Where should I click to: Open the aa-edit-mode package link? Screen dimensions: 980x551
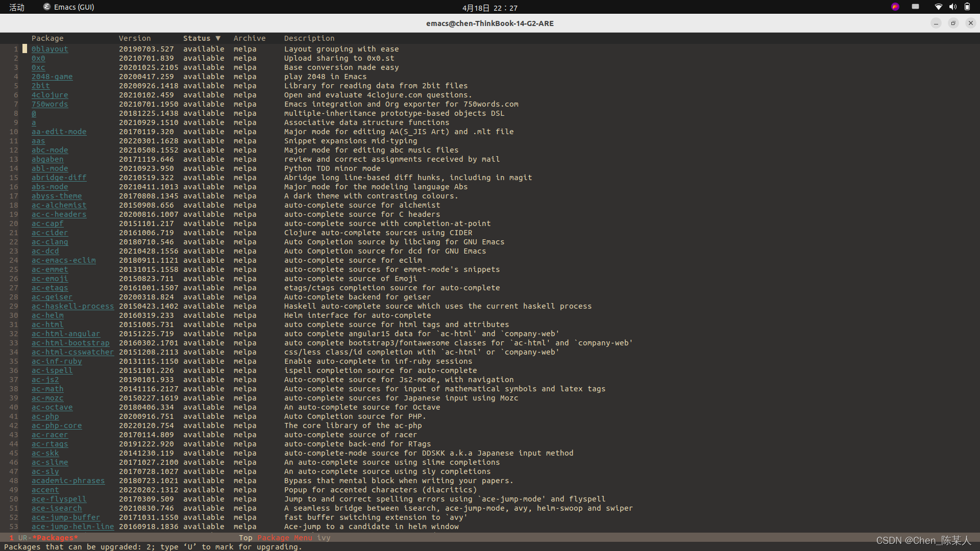point(59,132)
